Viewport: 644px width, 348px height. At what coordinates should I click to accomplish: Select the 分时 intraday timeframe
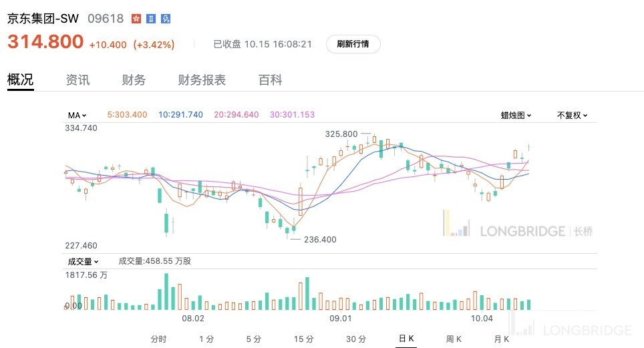click(158, 339)
